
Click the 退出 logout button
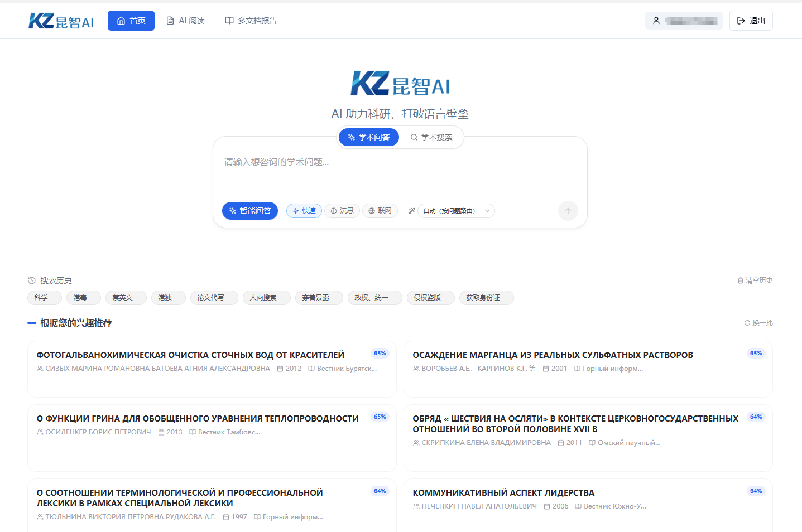(751, 21)
